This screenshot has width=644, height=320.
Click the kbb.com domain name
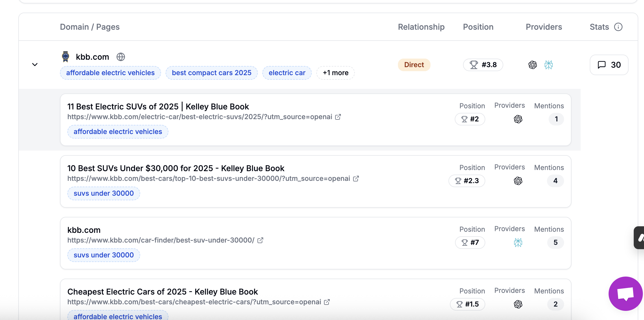coord(92,57)
